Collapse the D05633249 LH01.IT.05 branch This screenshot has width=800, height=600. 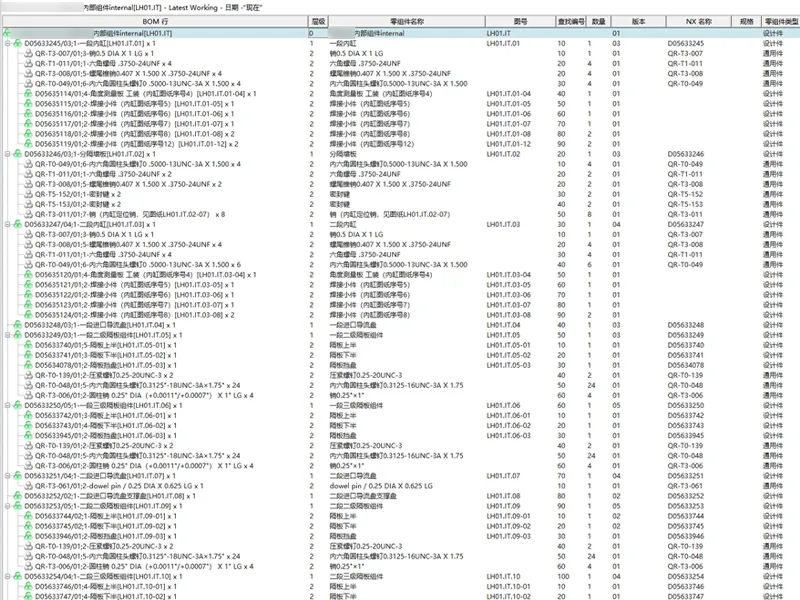(x=8, y=335)
